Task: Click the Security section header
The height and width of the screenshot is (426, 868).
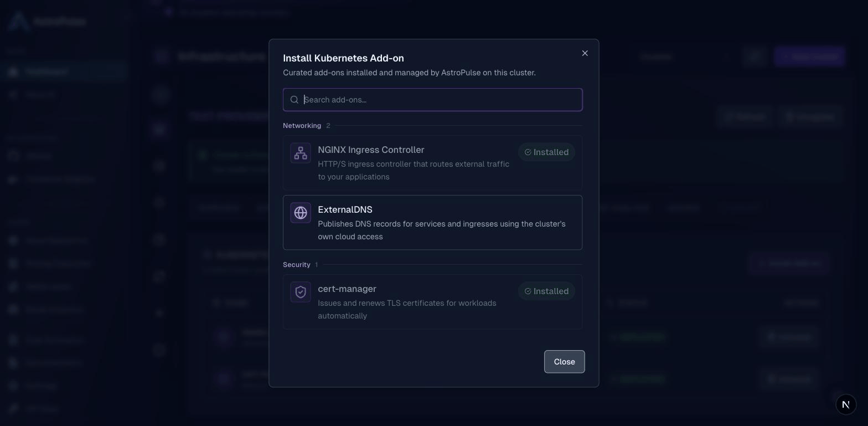Action: click(297, 265)
